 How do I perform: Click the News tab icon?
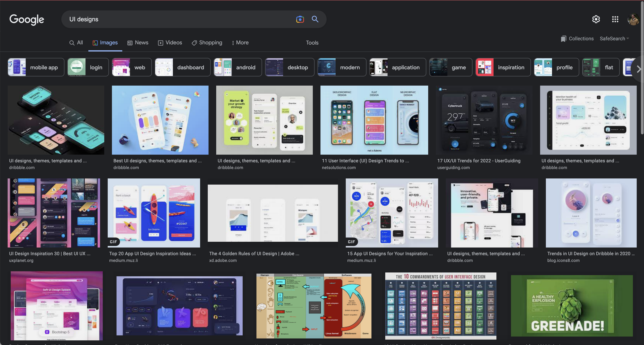(x=130, y=43)
